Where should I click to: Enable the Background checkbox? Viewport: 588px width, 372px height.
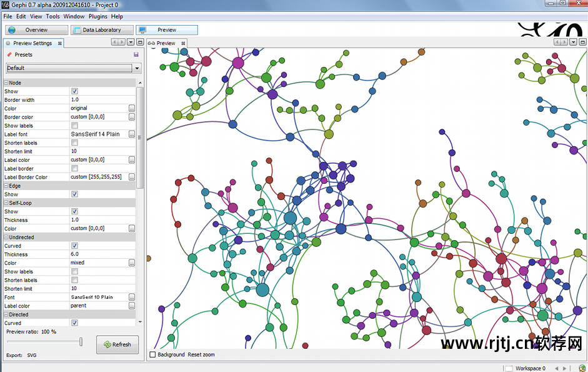152,354
